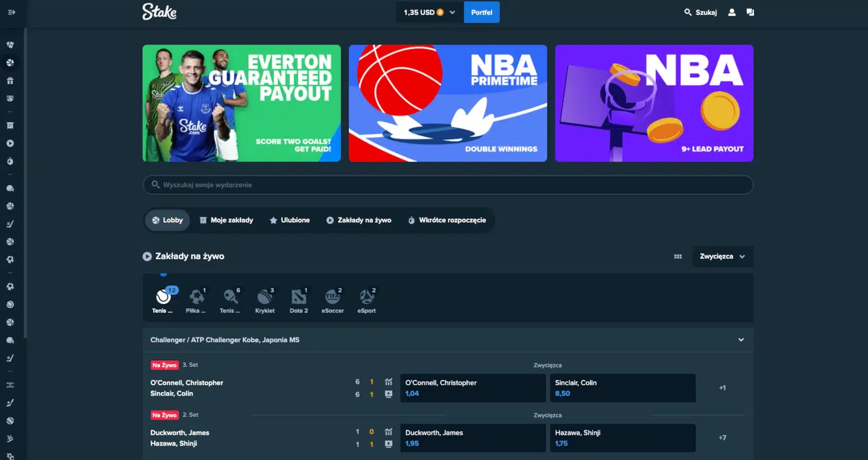Click the Portfel wallet button
Screen dimensions: 868x460
tap(481, 12)
